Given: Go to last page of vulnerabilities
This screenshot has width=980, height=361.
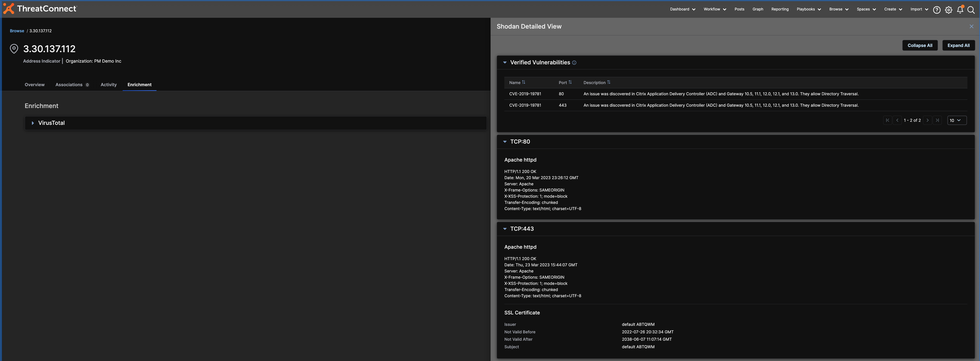Looking at the screenshot, I should [937, 120].
